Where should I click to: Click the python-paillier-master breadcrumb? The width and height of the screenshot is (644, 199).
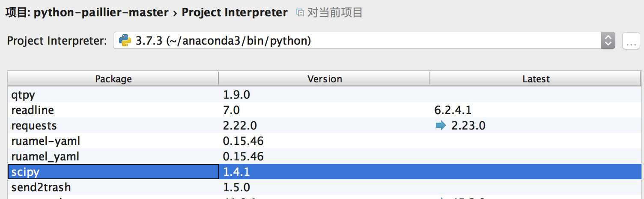click(x=101, y=12)
